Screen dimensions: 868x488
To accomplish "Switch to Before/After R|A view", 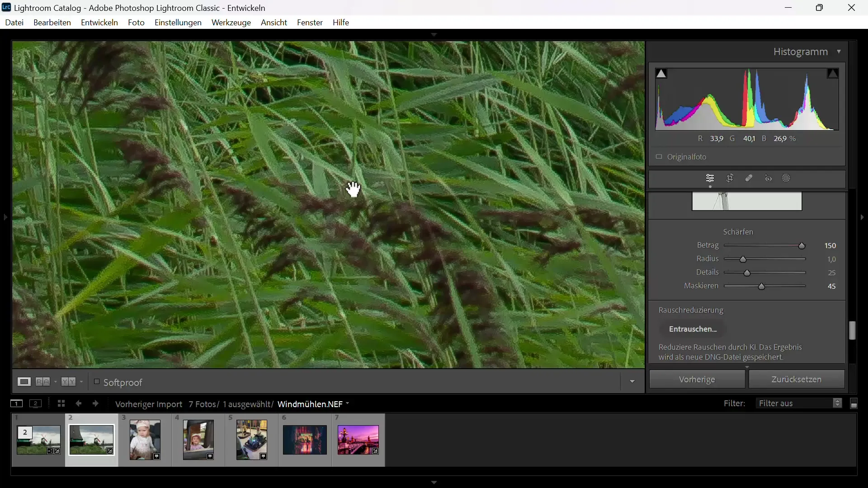I will (43, 382).
